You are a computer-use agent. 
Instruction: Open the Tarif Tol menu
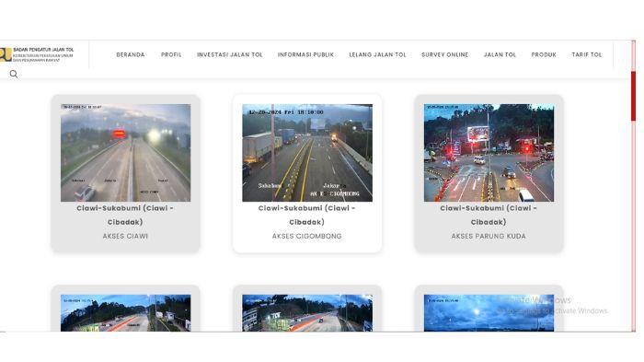pos(587,54)
